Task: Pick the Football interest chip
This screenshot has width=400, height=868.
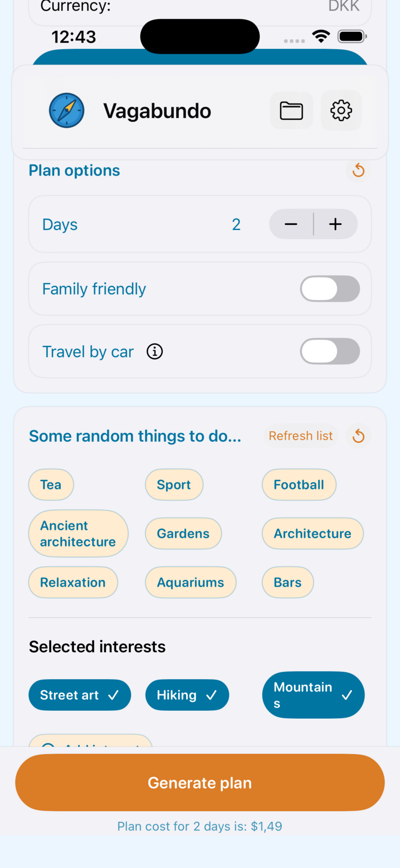Action: pyautogui.click(x=298, y=485)
